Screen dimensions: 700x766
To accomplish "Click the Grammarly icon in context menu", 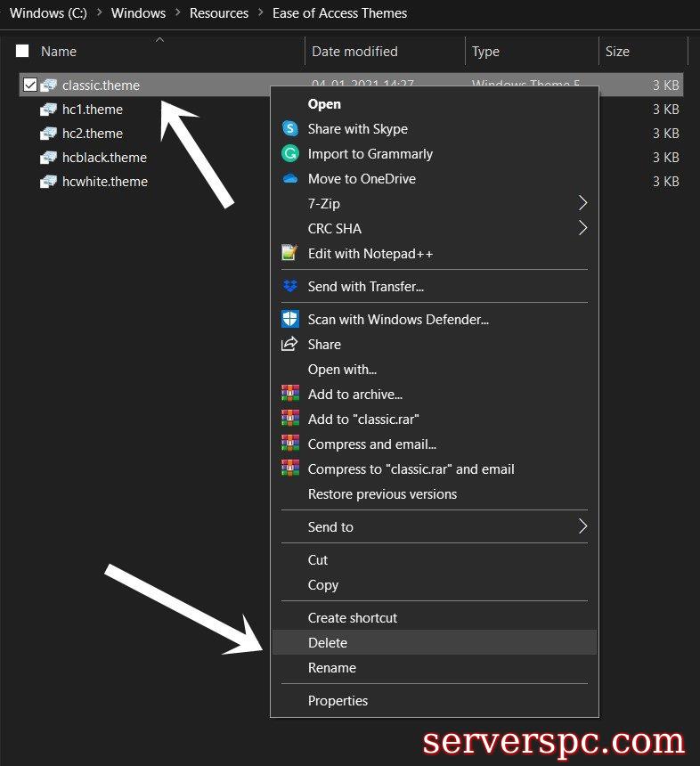I will (289, 154).
